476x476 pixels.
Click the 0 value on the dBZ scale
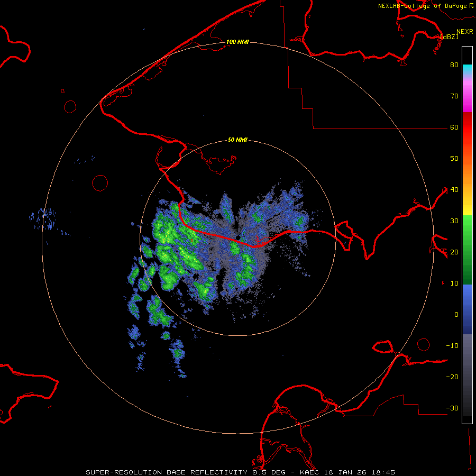[456, 315]
